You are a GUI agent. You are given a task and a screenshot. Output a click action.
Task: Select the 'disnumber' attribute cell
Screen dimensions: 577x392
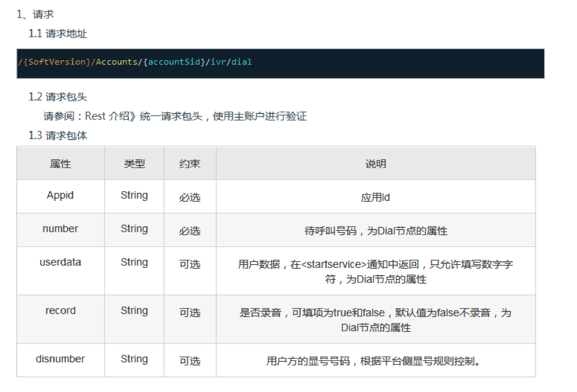(60, 359)
